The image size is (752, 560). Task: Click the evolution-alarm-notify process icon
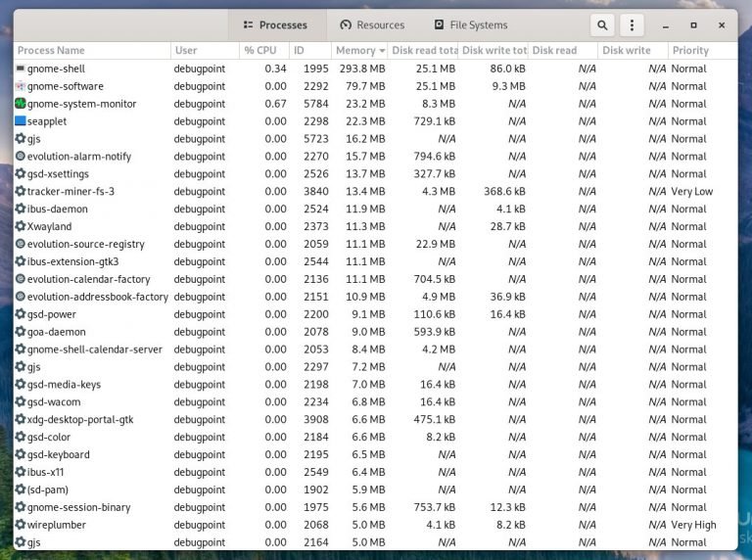coord(21,157)
